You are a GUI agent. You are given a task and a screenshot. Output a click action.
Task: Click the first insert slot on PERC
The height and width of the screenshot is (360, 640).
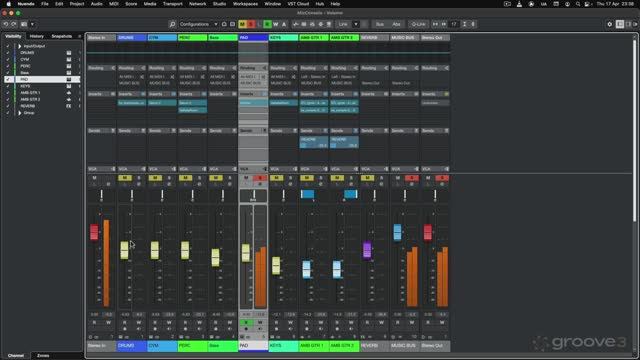193,103
